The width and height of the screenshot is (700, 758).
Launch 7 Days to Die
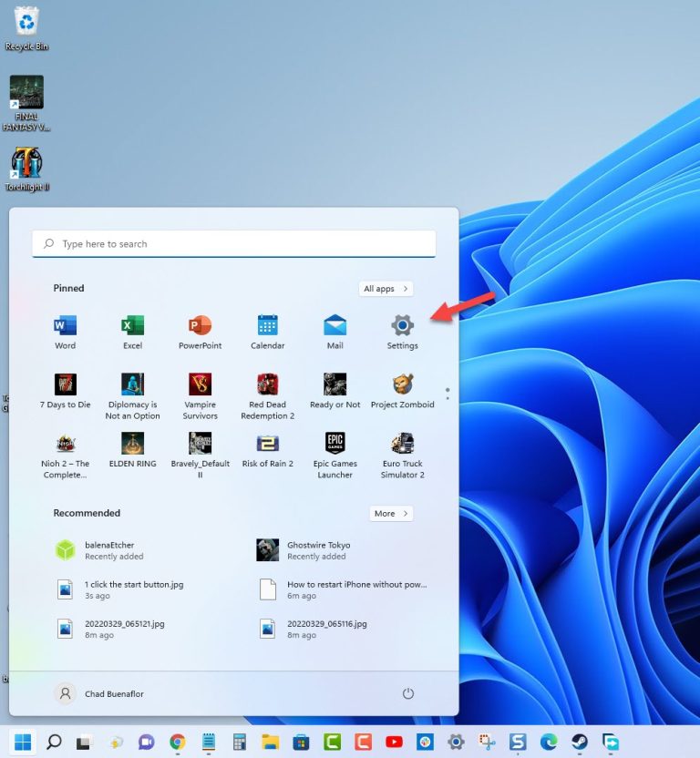coord(65,392)
